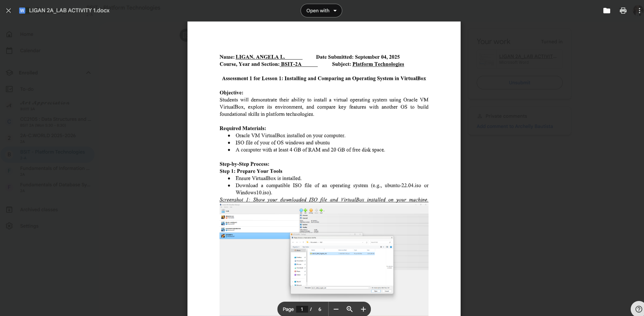Click the help question mark icon
644x316 pixels.
[638, 309]
